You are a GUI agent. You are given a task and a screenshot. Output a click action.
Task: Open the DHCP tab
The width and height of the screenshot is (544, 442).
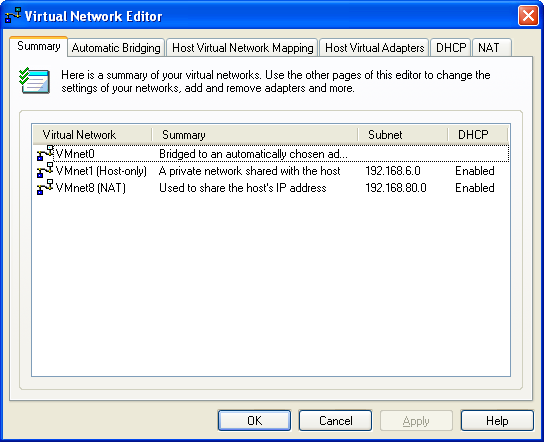[x=451, y=48]
